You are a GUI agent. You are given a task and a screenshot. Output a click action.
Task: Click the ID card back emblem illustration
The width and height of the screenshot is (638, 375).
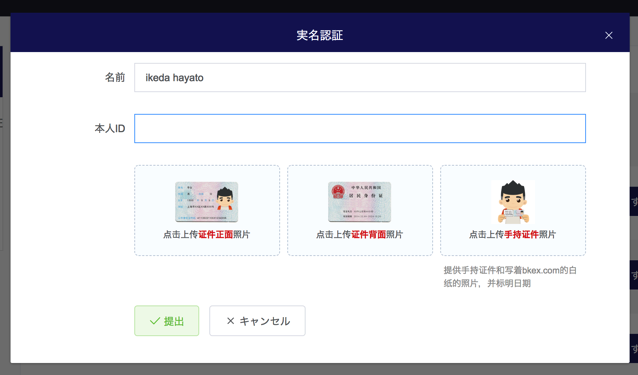point(360,202)
